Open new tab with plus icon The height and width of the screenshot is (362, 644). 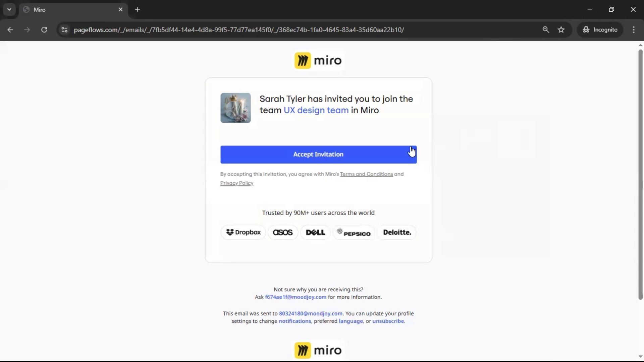[x=138, y=10]
